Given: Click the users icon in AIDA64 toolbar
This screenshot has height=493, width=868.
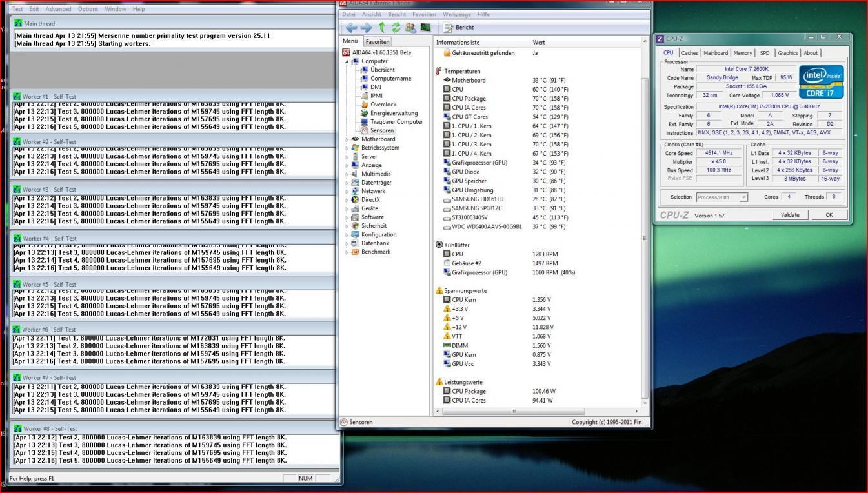Looking at the screenshot, I should click(x=410, y=27).
